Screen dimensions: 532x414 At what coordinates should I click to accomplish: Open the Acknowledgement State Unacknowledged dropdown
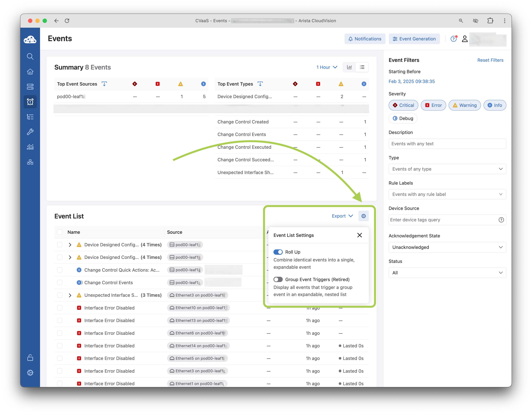pos(447,247)
